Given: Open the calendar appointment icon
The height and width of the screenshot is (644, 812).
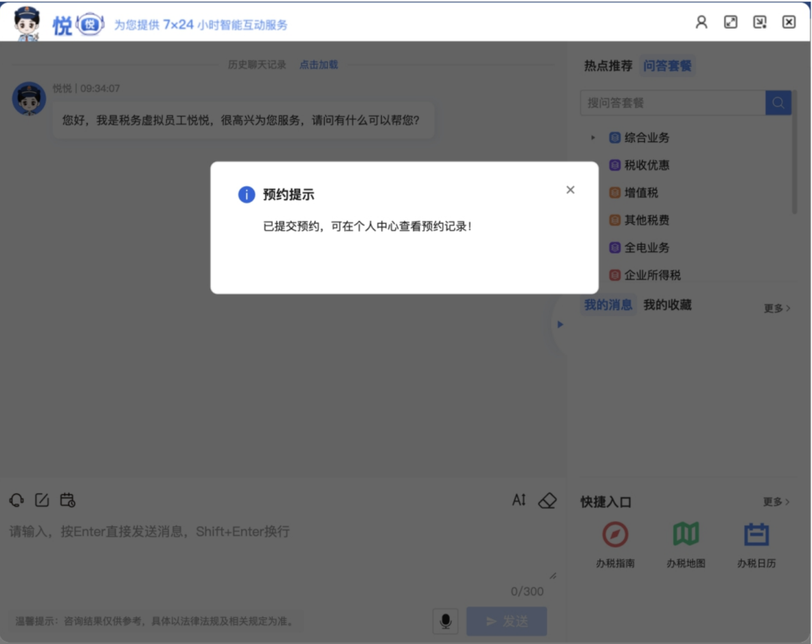Looking at the screenshot, I should (68, 500).
